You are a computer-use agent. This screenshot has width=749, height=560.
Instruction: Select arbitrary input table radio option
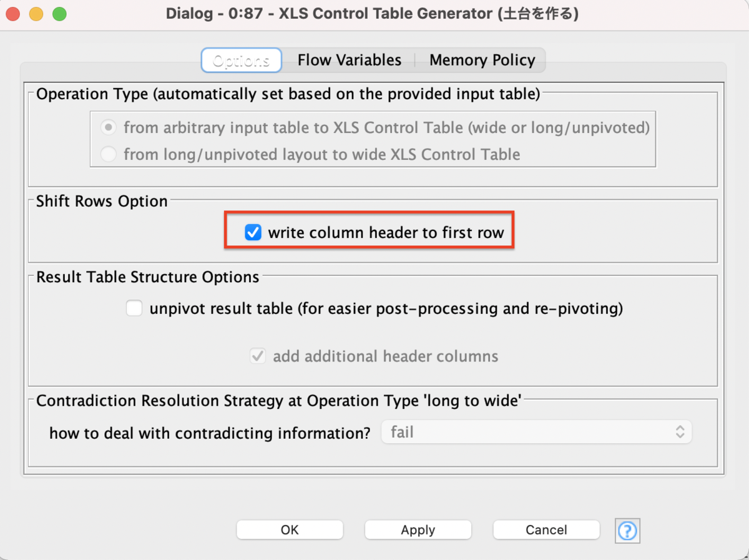(x=109, y=128)
